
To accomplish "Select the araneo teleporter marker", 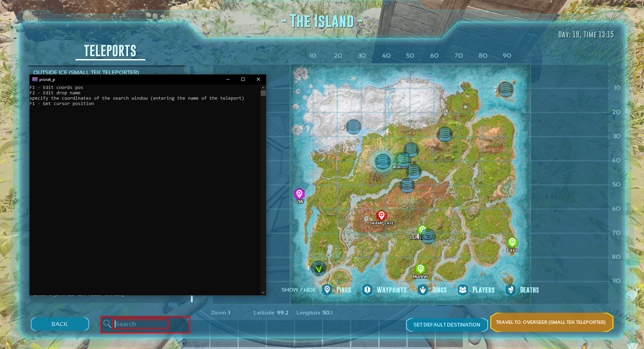I will [403, 160].
